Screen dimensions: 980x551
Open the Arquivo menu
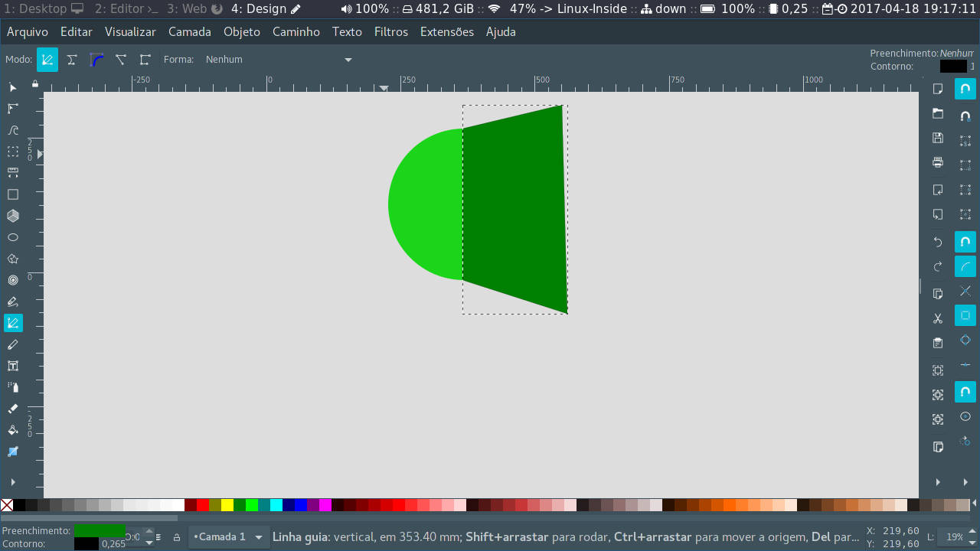click(x=27, y=31)
